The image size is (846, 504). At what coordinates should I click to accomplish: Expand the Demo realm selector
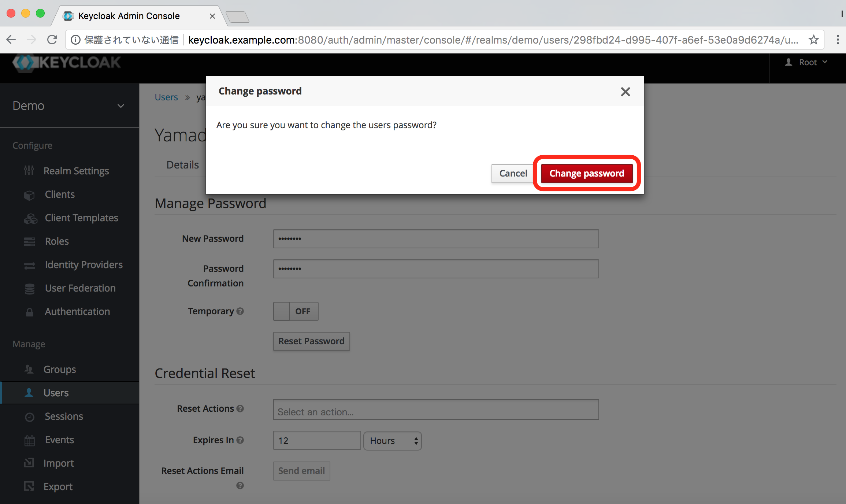[x=69, y=106]
